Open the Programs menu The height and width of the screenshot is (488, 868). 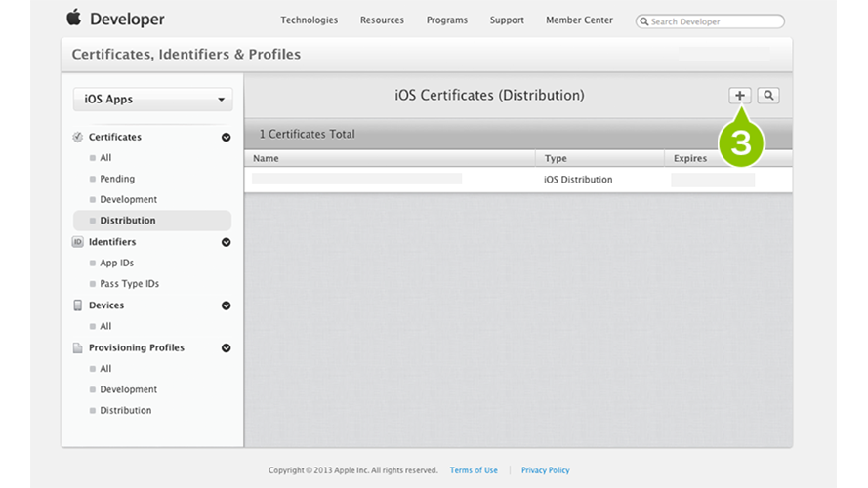pyautogui.click(x=447, y=20)
